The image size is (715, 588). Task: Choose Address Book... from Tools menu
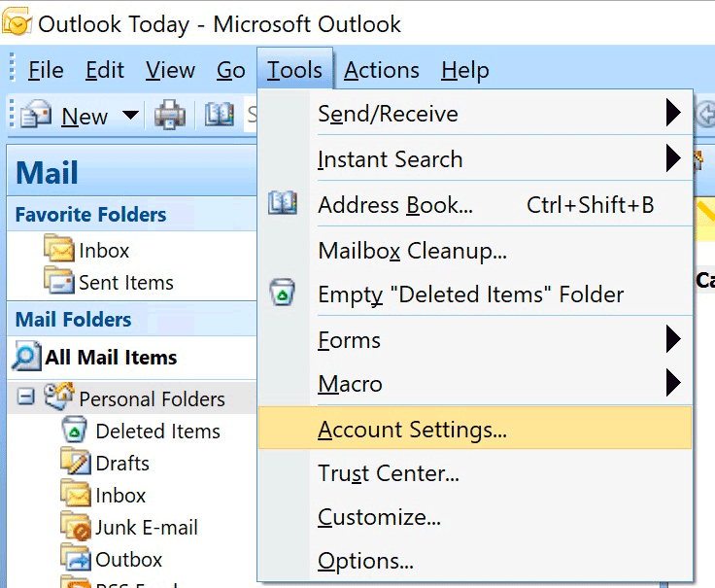tap(475, 204)
